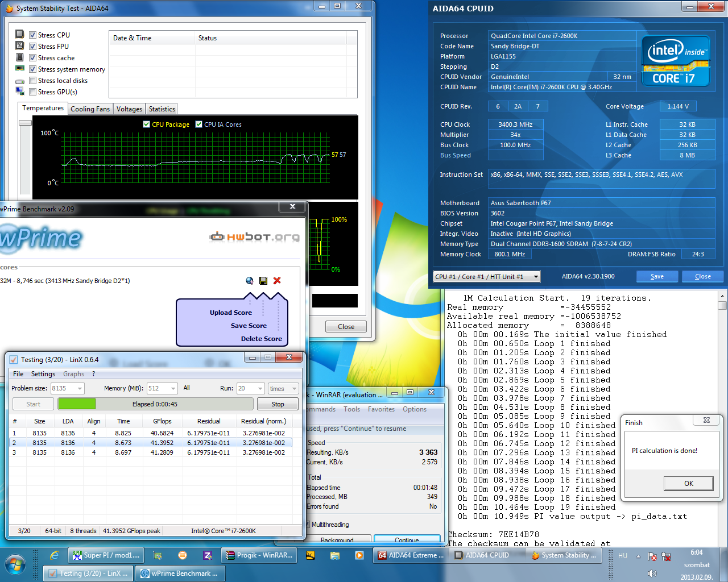Image resolution: width=728 pixels, height=582 pixels.
Task: Click the red X delete score icon
Action: pos(277,281)
